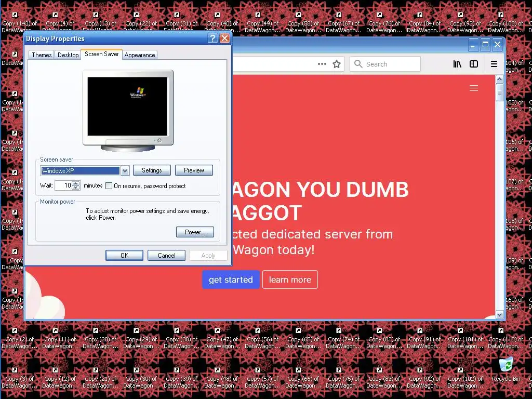
Task: Select Copy (101) of DataWagon shortcut
Action: pyautogui.click(x=465, y=338)
